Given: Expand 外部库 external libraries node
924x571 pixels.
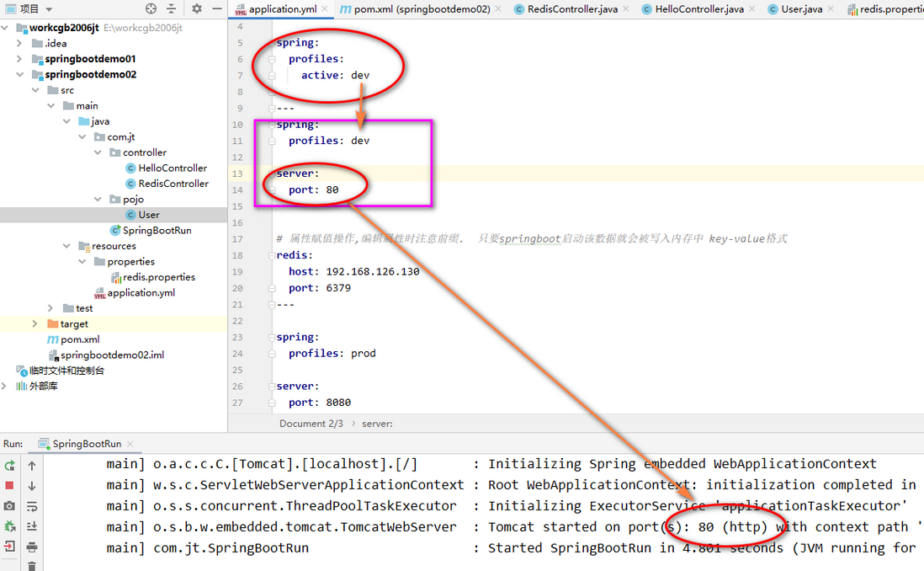Looking at the screenshot, I should tap(5, 386).
